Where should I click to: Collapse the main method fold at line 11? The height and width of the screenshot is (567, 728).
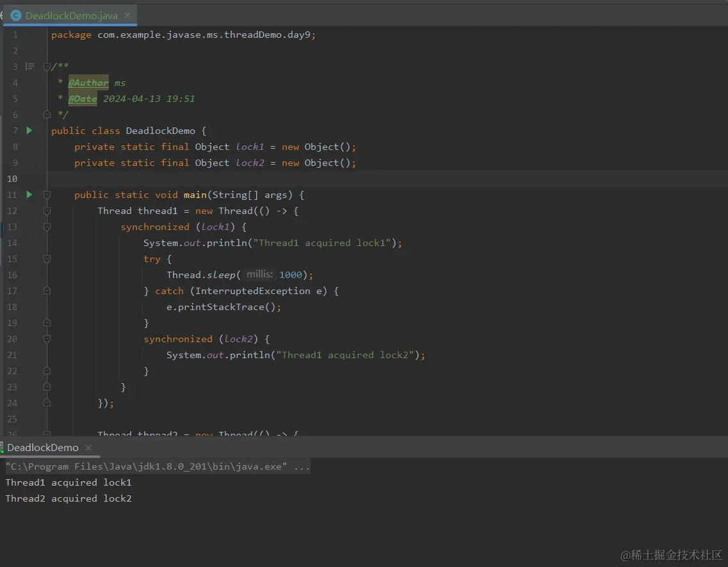point(47,195)
